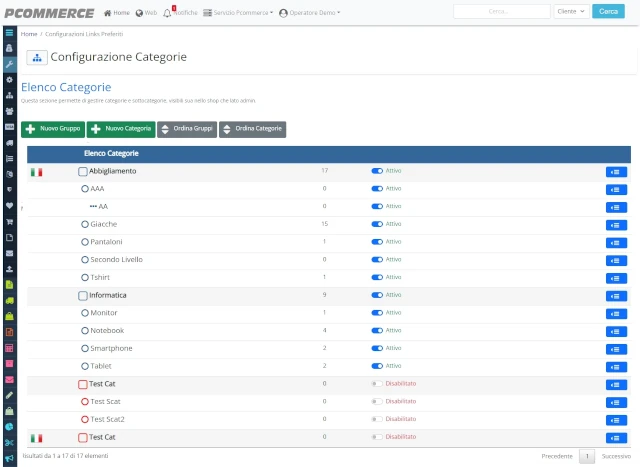Viewport: 640px width, 467px height.
Task: Check the Abbigliamento group checkbox
Action: 82,171
